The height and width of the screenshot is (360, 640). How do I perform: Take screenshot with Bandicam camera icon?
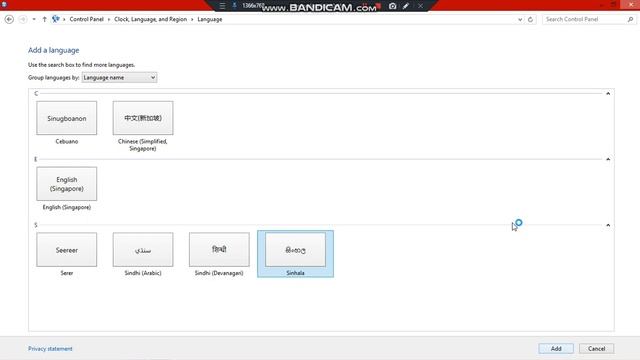point(392,6)
